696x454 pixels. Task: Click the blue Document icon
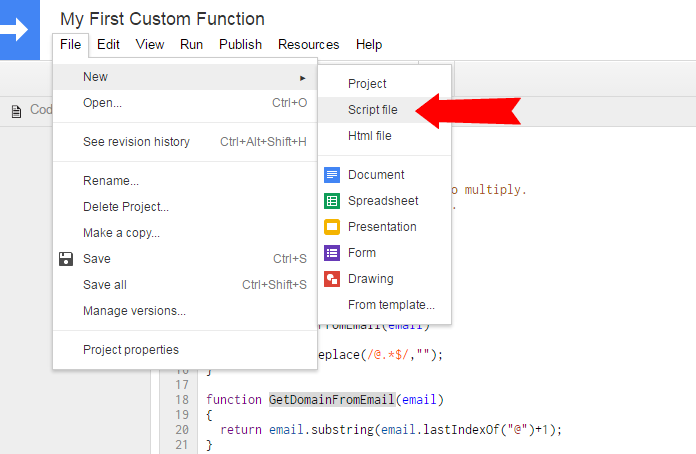332,175
